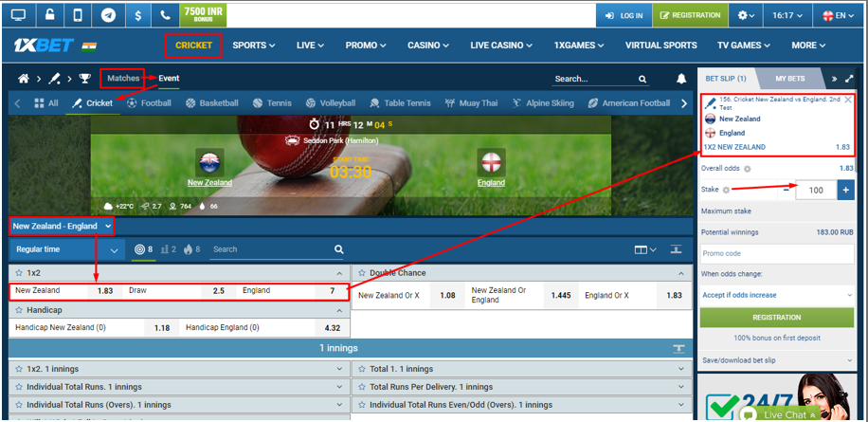Click the home breadcrumb icon
The height and width of the screenshot is (422, 868).
(x=24, y=79)
